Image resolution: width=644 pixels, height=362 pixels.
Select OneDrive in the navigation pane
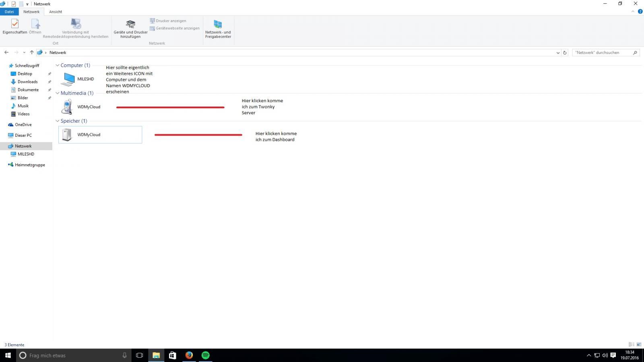click(23, 125)
